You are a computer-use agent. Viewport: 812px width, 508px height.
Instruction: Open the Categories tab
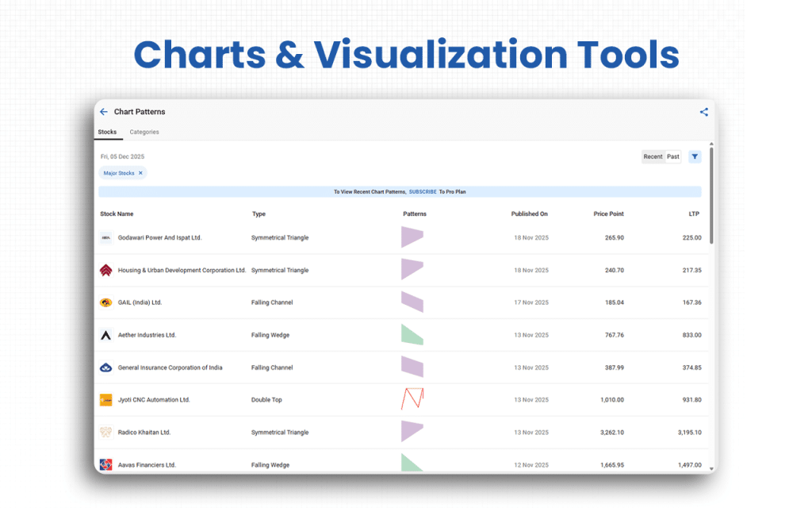pos(144,132)
